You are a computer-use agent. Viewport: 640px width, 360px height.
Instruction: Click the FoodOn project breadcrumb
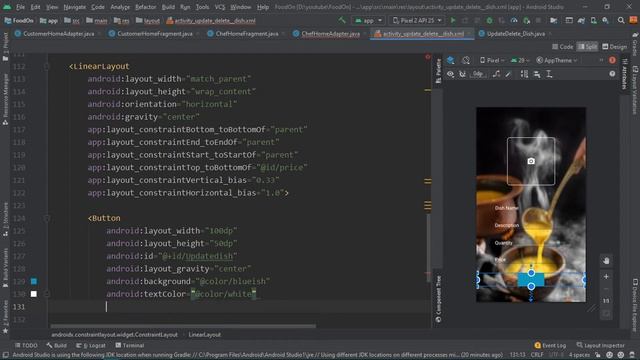[x=19, y=20]
